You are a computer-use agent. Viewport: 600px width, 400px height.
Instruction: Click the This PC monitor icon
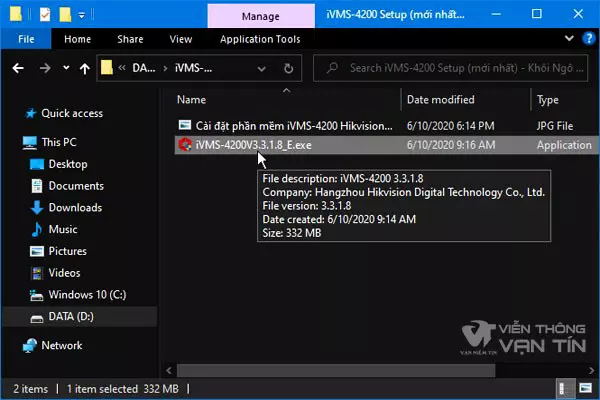(29, 143)
